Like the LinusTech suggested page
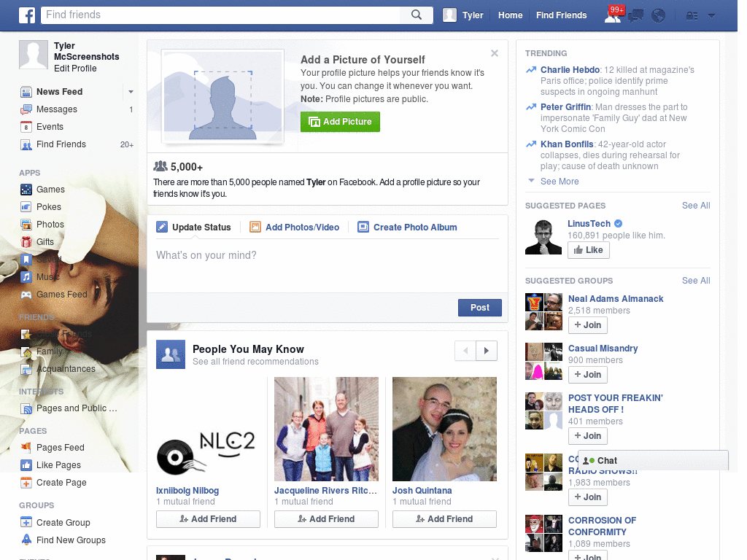Viewport: 747px width, 560px height. [x=589, y=250]
